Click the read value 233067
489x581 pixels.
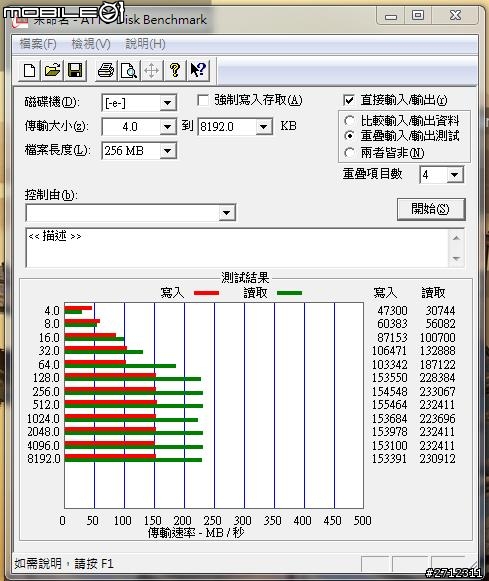pos(438,391)
